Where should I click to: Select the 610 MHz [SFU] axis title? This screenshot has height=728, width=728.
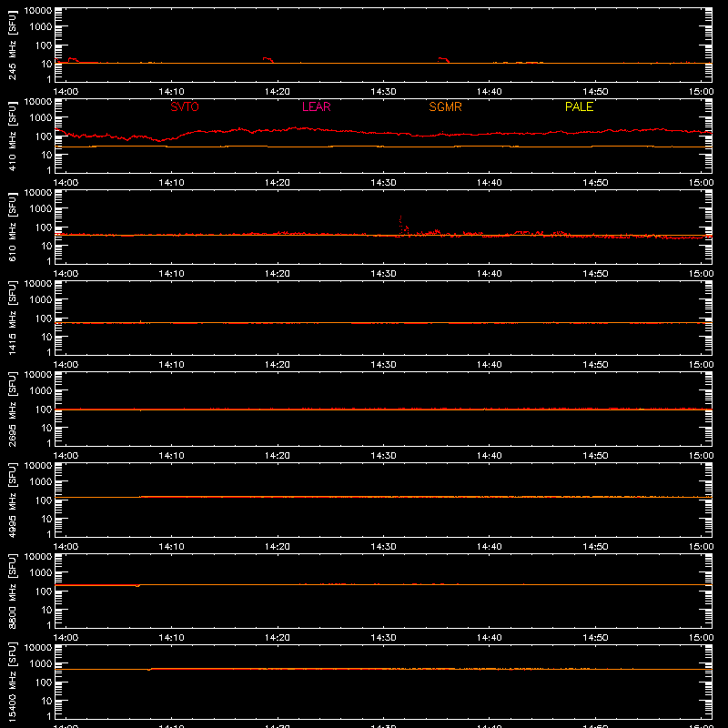tap(12, 227)
